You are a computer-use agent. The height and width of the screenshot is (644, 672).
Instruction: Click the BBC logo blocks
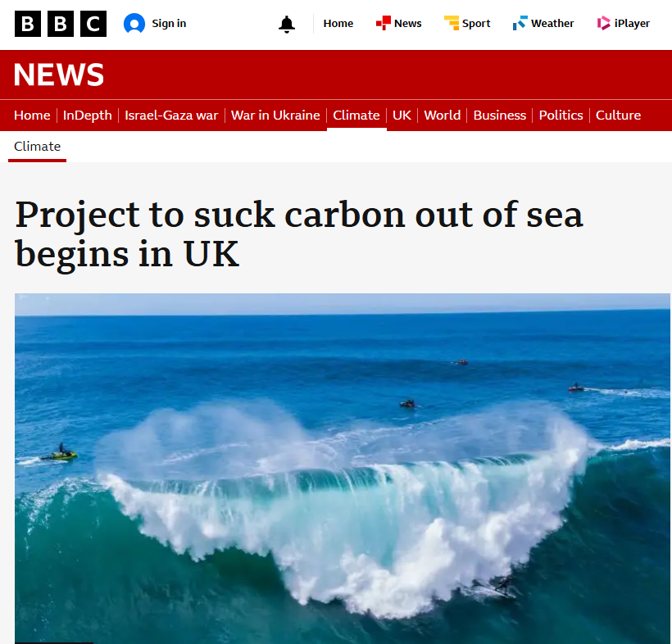click(61, 24)
